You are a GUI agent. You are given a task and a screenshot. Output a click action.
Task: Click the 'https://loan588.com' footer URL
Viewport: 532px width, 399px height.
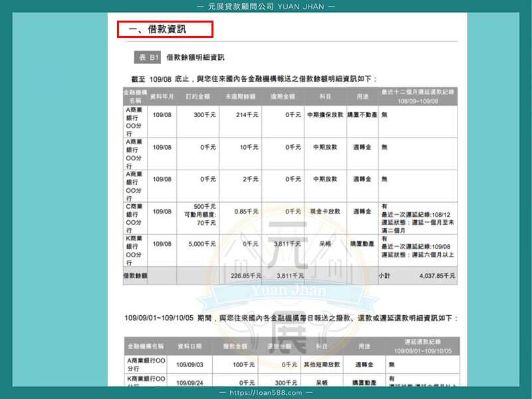point(265,393)
